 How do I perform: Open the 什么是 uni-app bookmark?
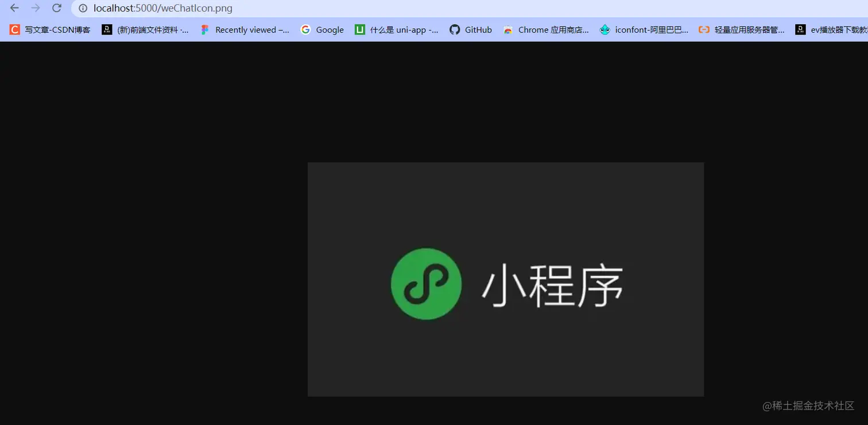[x=397, y=30]
